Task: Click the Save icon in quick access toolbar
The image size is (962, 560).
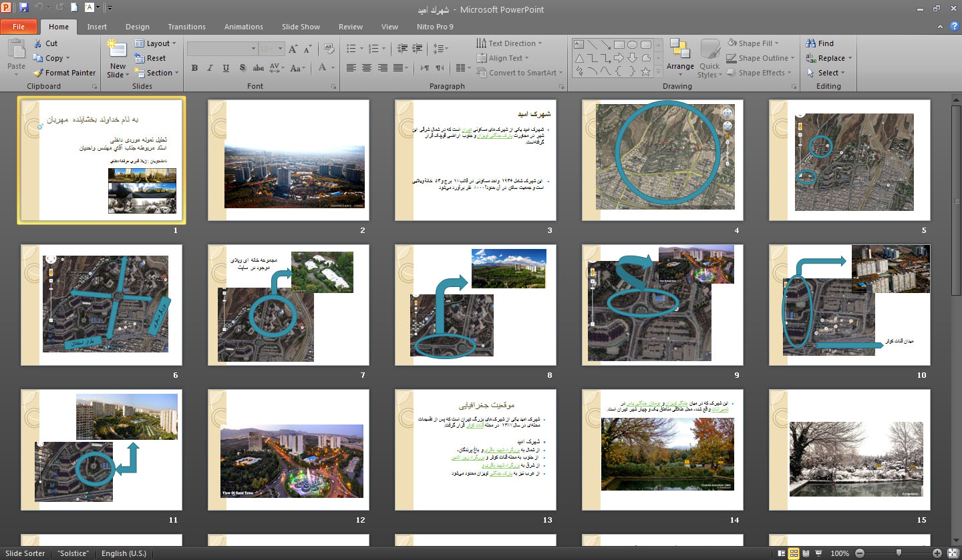Action: [x=24, y=9]
